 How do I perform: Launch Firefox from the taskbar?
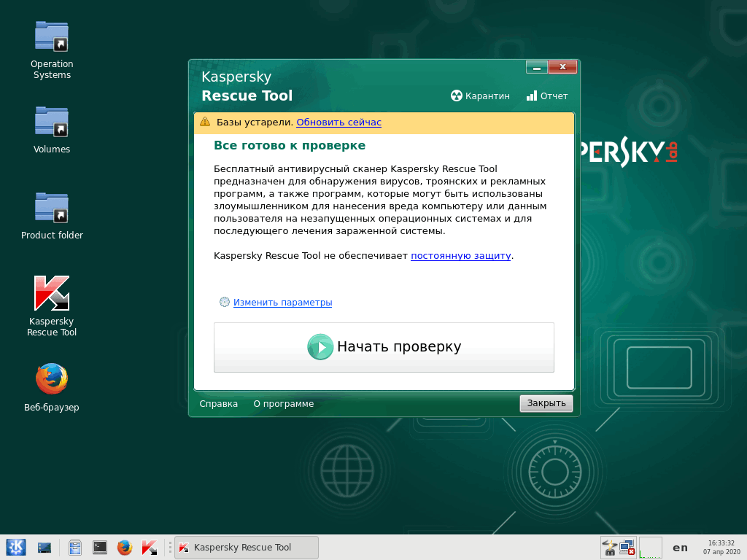point(125,548)
